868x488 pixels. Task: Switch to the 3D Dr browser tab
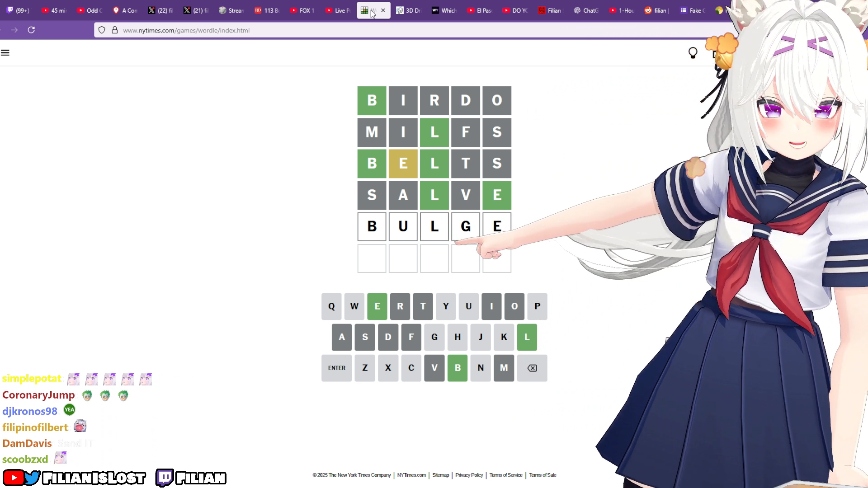[x=409, y=10]
